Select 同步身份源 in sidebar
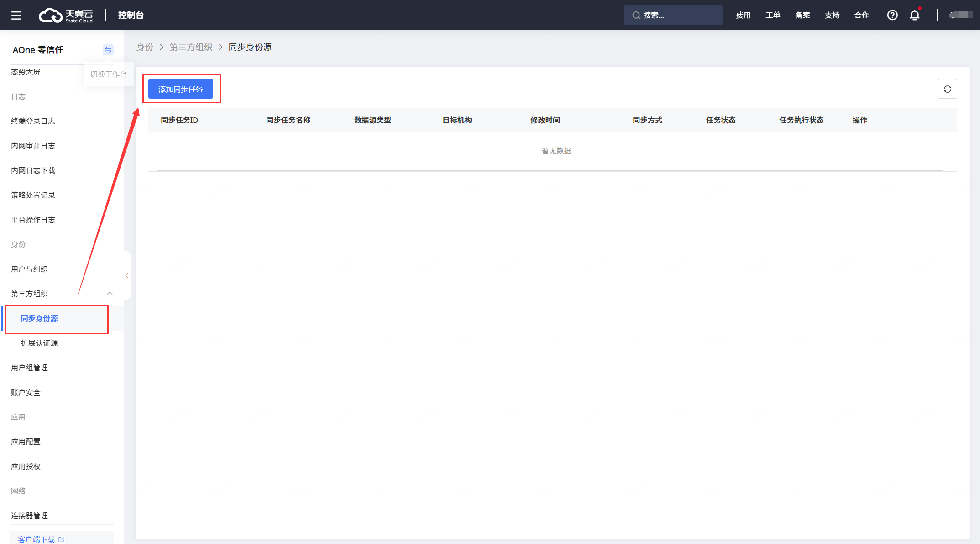 (39, 318)
